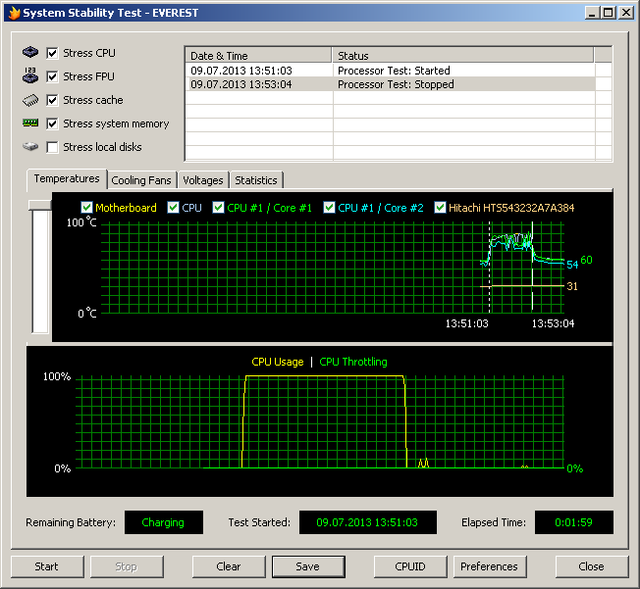This screenshot has width=640, height=589.
Task: Toggle the Motherboard temperature graph checkbox
Action: point(86,208)
